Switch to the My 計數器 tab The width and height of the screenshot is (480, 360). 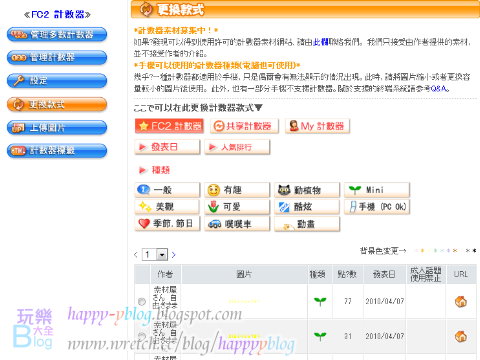click(317, 126)
